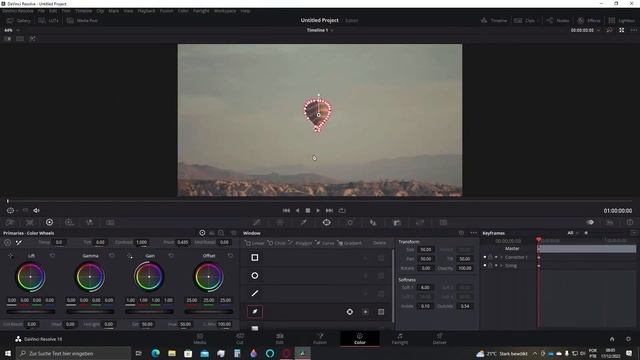Pick white point next to Gain
The width and height of the screenshot is (640, 360).
[x=129, y=256]
